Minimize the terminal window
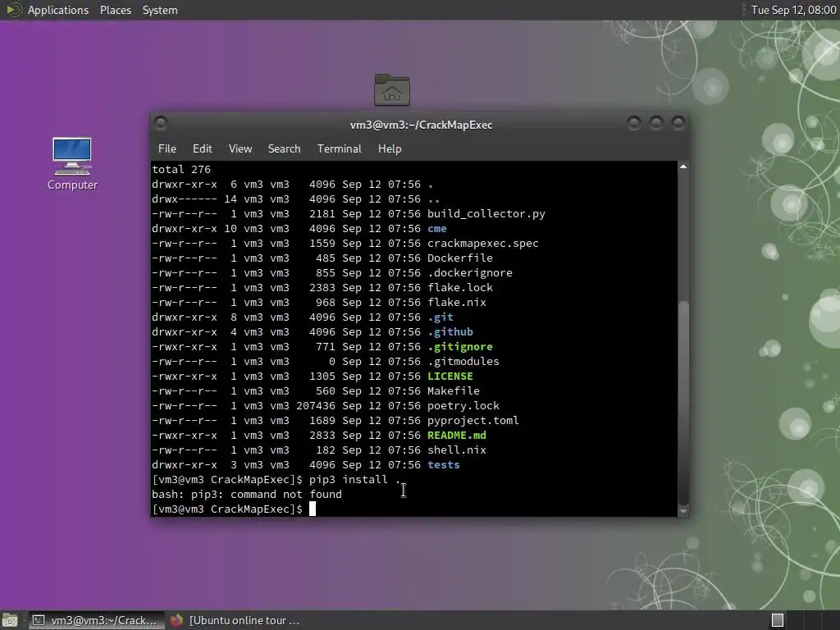The width and height of the screenshot is (840, 630). pyautogui.click(x=634, y=123)
